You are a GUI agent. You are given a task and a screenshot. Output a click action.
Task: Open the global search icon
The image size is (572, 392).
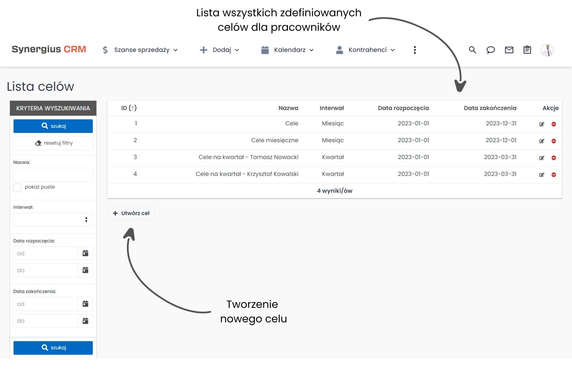coord(472,50)
